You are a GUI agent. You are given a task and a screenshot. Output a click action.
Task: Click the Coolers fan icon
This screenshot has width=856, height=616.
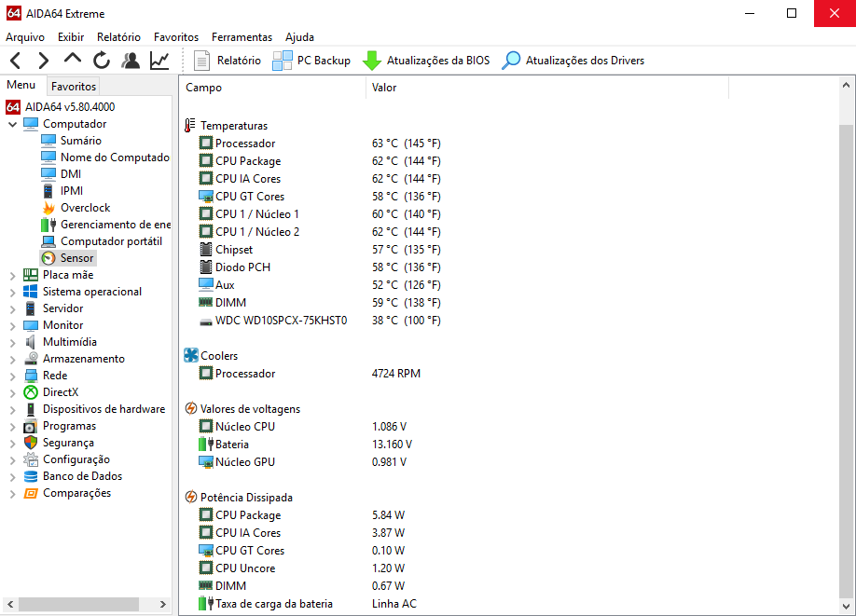(191, 356)
